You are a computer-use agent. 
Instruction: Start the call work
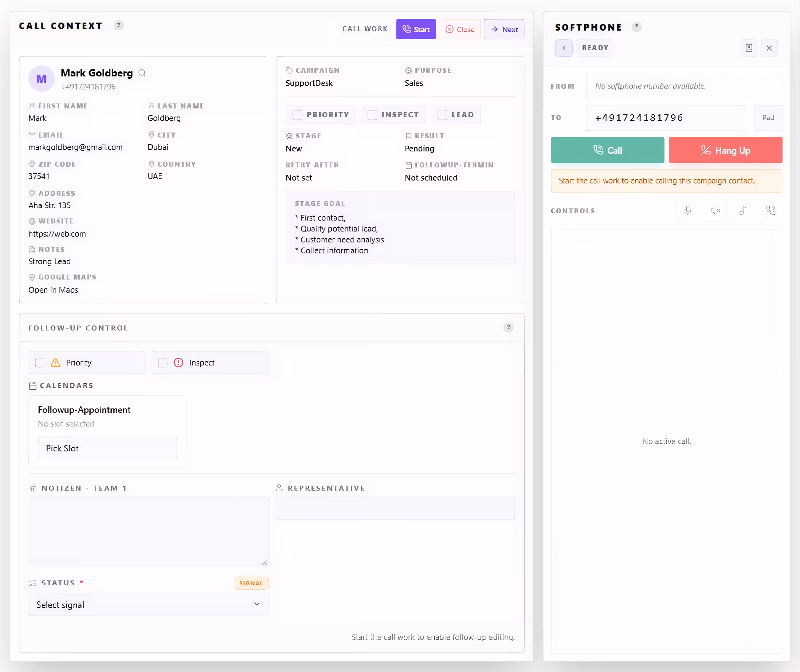point(416,29)
